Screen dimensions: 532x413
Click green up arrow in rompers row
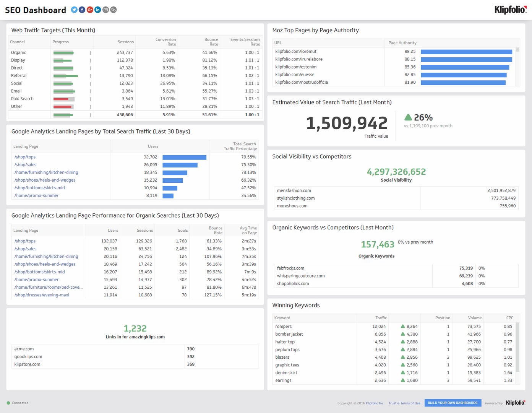point(403,326)
